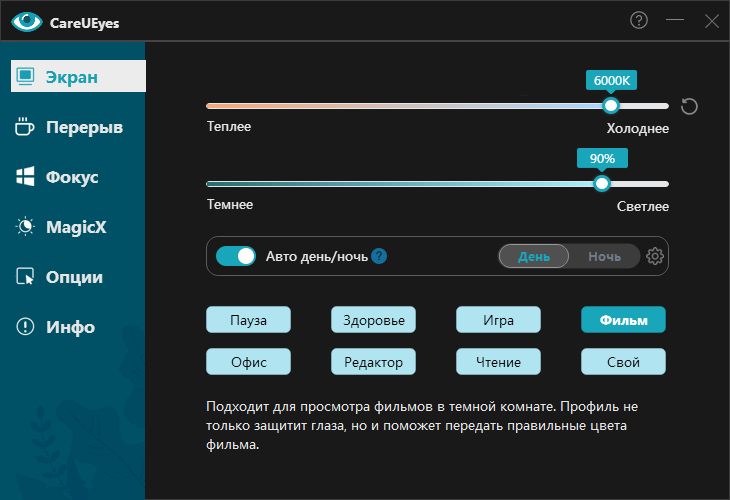This screenshot has height=500, width=730.
Task: Reset color temperature with the circular arrow
Action: [688, 106]
